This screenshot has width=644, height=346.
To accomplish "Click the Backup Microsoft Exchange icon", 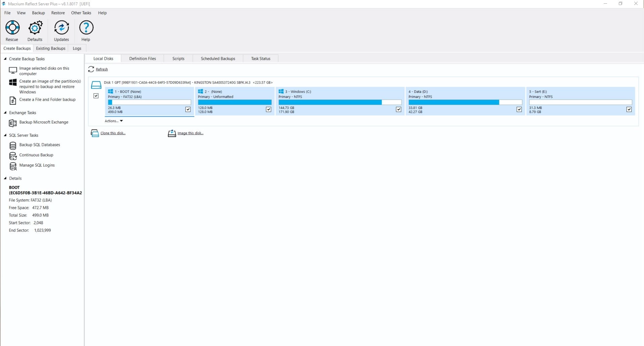I will pyautogui.click(x=13, y=123).
